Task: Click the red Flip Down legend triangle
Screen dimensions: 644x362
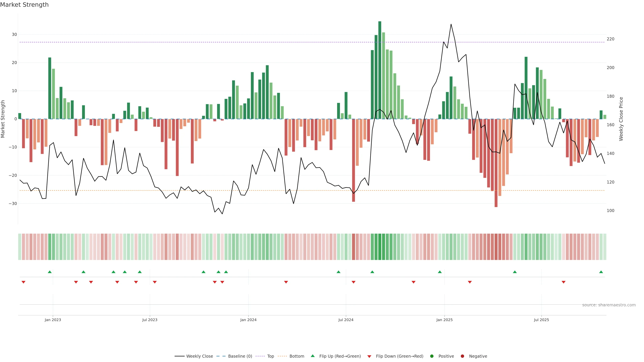Action: (369, 356)
